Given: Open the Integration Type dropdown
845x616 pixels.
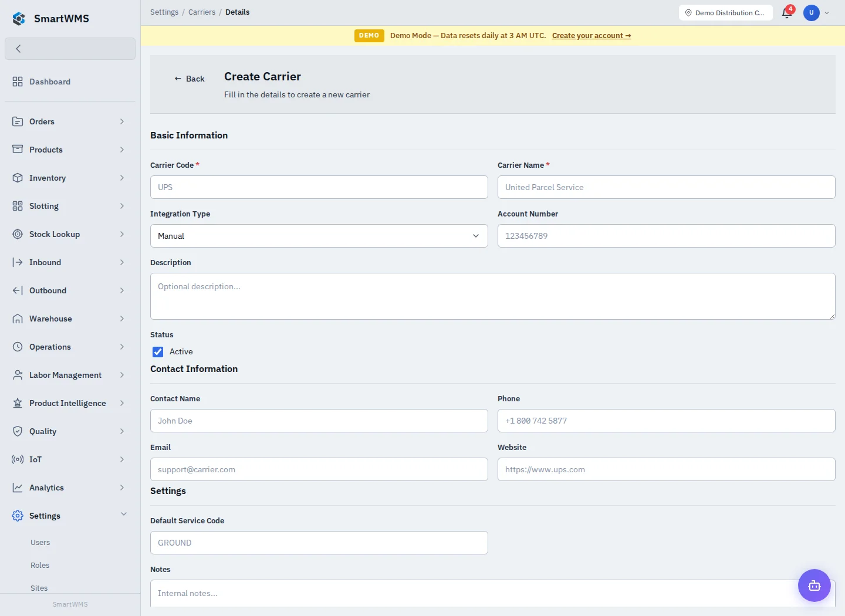Looking at the screenshot, I should [x=319, y=236].
